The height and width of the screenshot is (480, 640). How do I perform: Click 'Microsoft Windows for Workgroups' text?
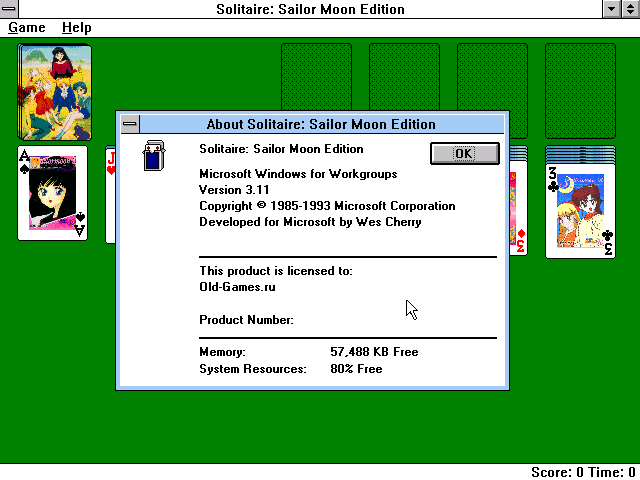tap(298, 174)
